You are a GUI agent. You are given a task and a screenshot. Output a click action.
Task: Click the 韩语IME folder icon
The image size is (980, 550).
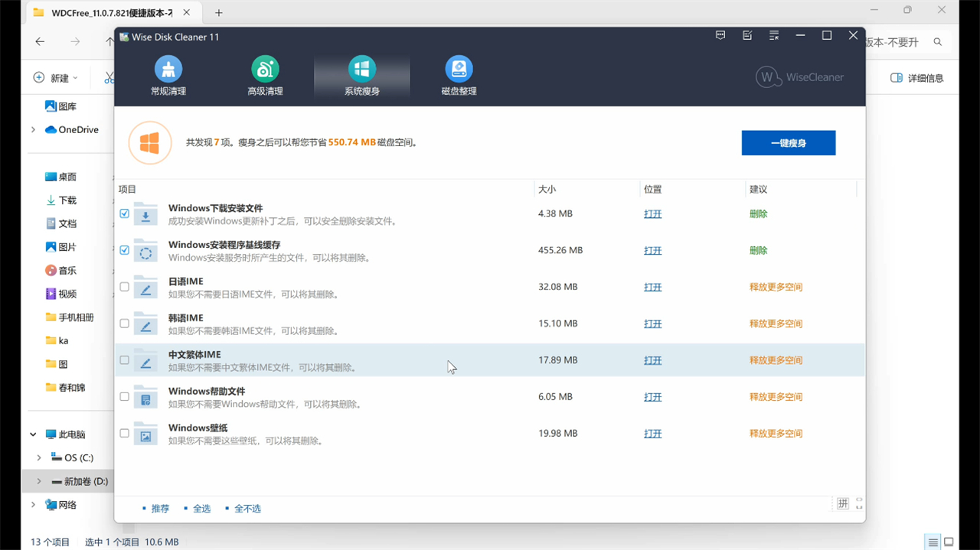point(145,324)
